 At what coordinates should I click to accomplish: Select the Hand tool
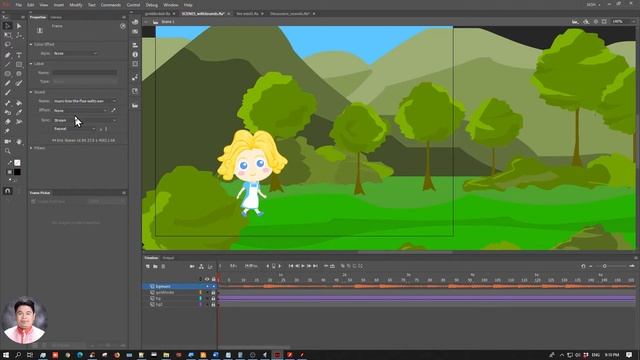pos(19,142)
